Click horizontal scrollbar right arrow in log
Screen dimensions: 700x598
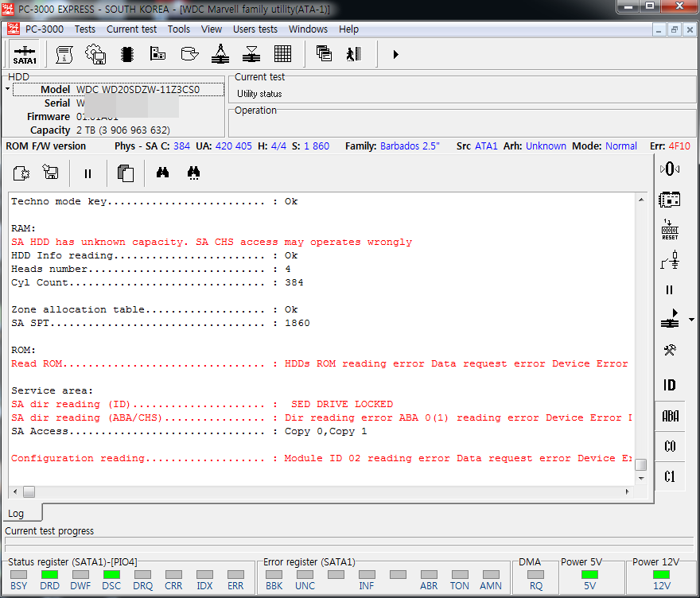point(628,491)
